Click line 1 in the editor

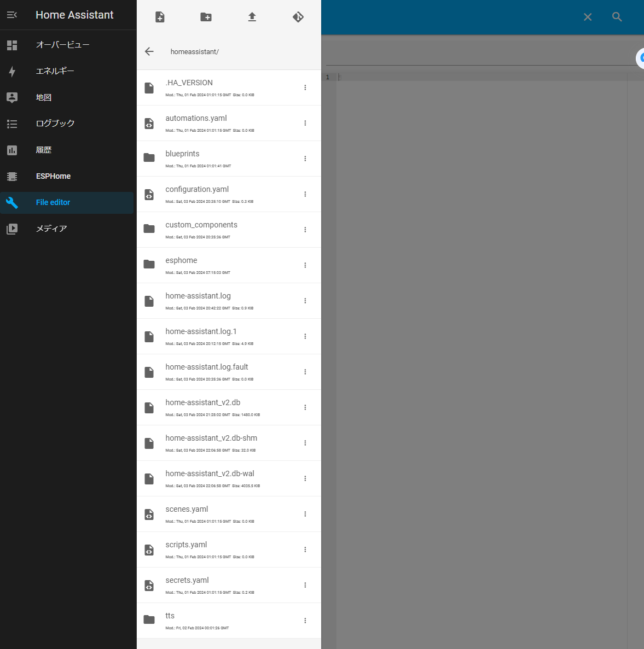[483, 77]
